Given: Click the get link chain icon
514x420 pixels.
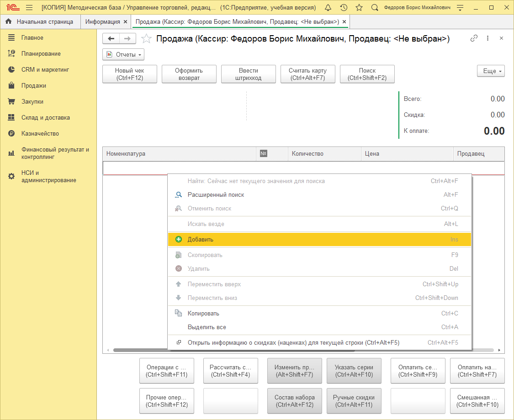Looking at the screenshot, I should (x=474, y=38).
